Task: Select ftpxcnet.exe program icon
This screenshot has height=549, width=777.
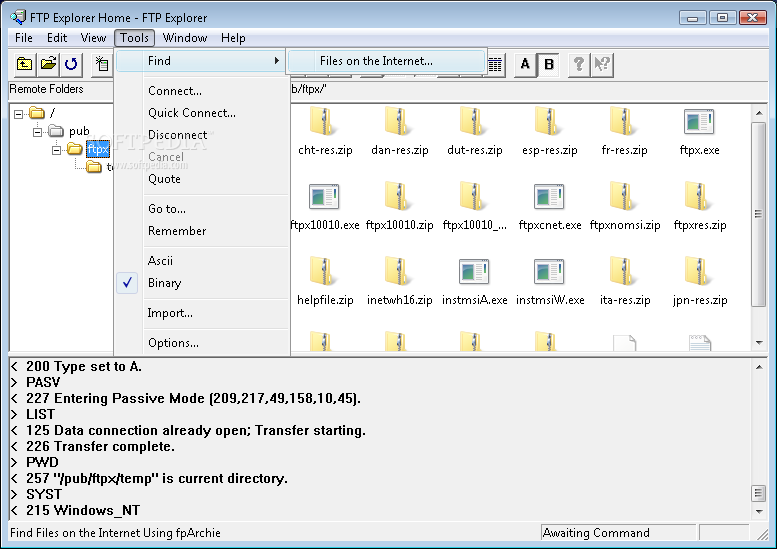Action: tap(550, 197)
